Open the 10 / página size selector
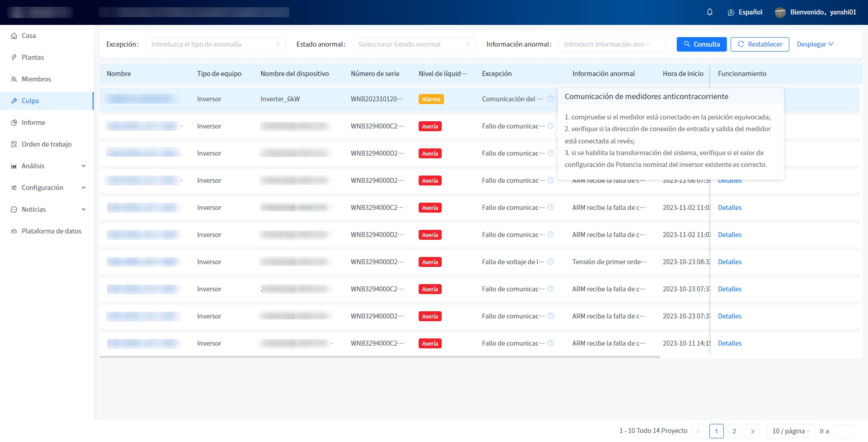Viewport: 868px width, 442px height. [791, 431]
